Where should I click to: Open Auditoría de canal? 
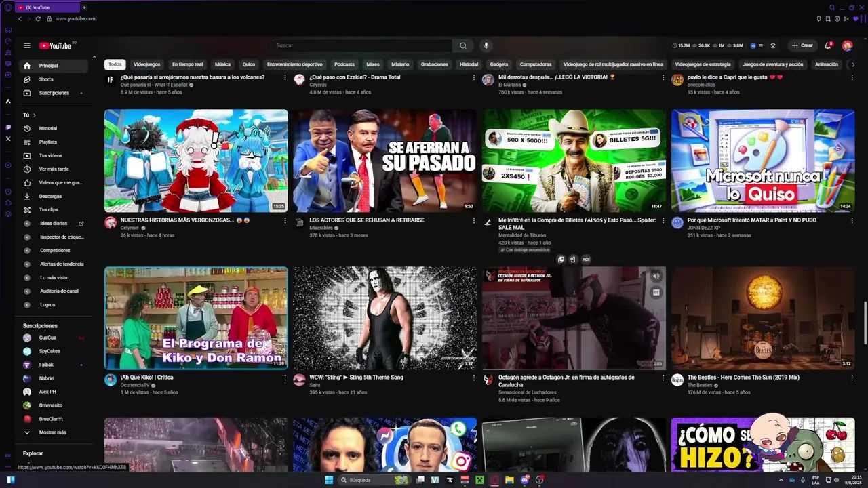pyautogui.click(x=55, y=291)
